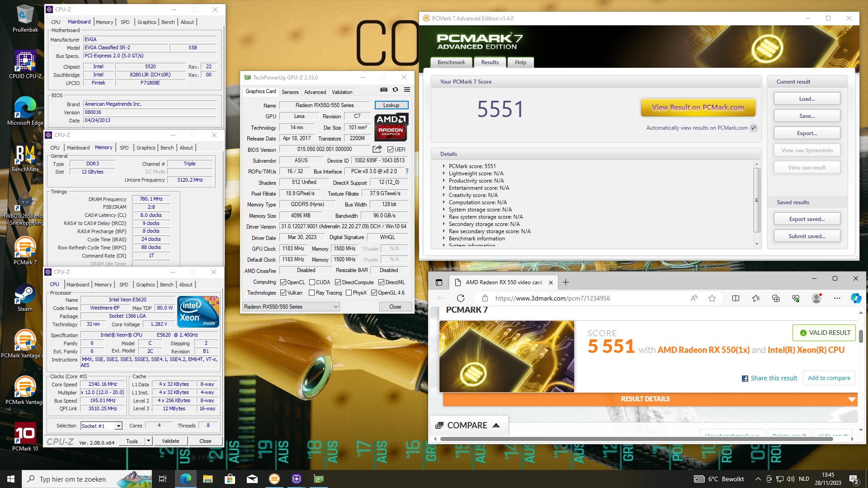Click the PCMark Details list scrollbar
Screen dimensions: 868x488
(757, 200)
